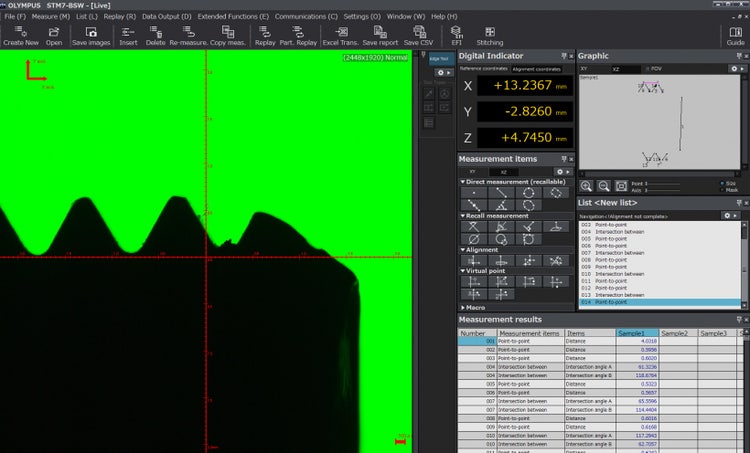Select the Size radio button
This screenshot has width=750, height=453.
click(721, 183)
